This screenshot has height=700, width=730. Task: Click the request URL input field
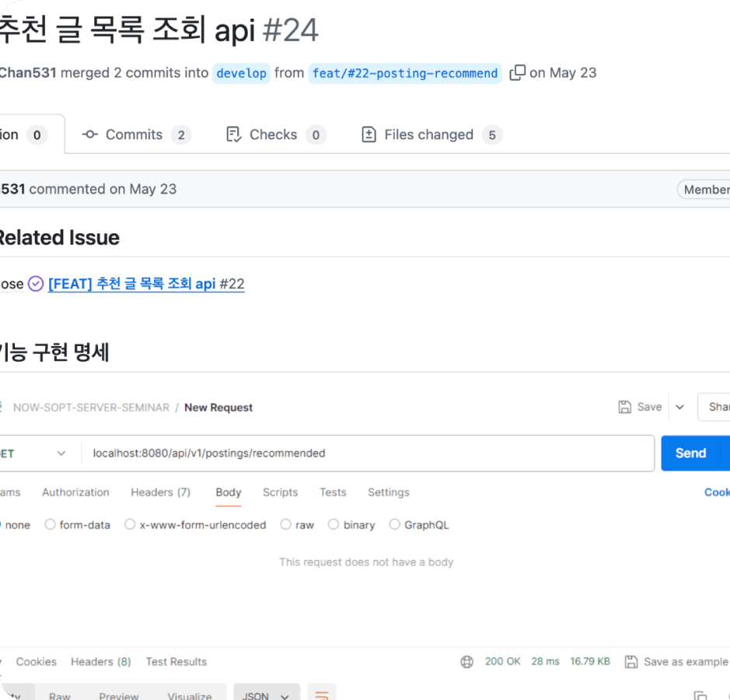[368, 453]
